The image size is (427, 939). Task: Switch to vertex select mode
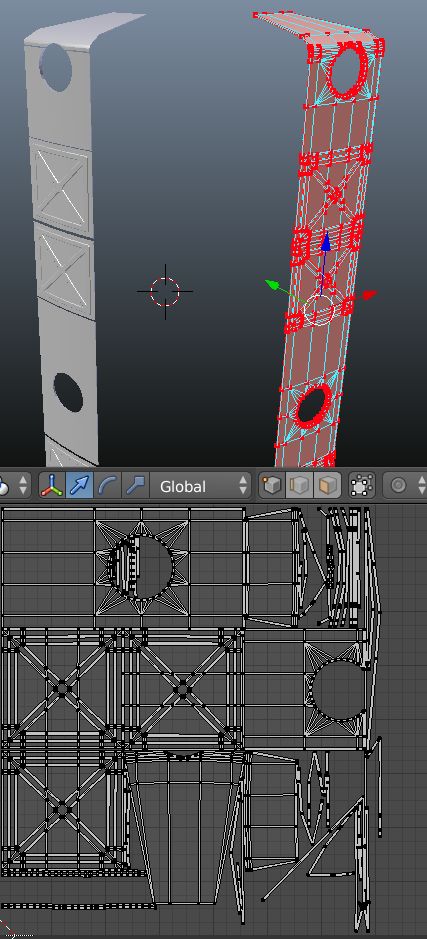pos(271,486)
